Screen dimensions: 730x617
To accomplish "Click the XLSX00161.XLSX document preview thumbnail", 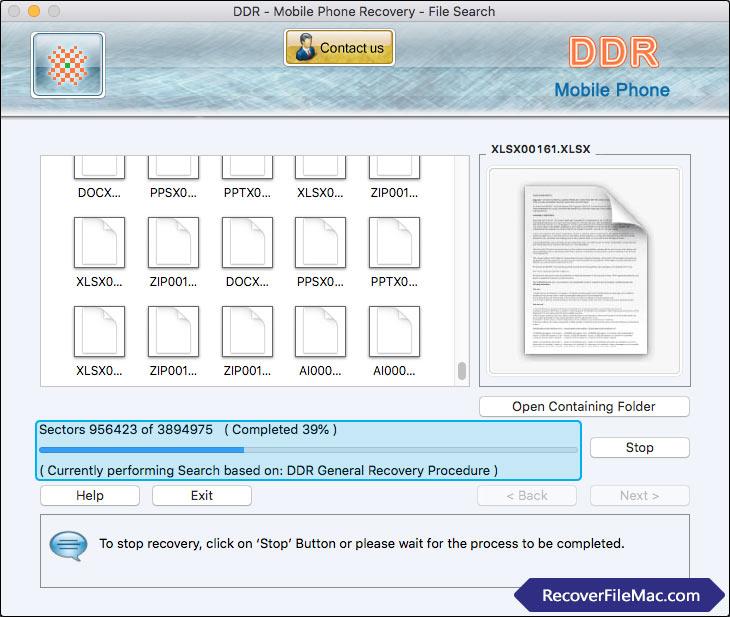I will (x=585, y=271).
